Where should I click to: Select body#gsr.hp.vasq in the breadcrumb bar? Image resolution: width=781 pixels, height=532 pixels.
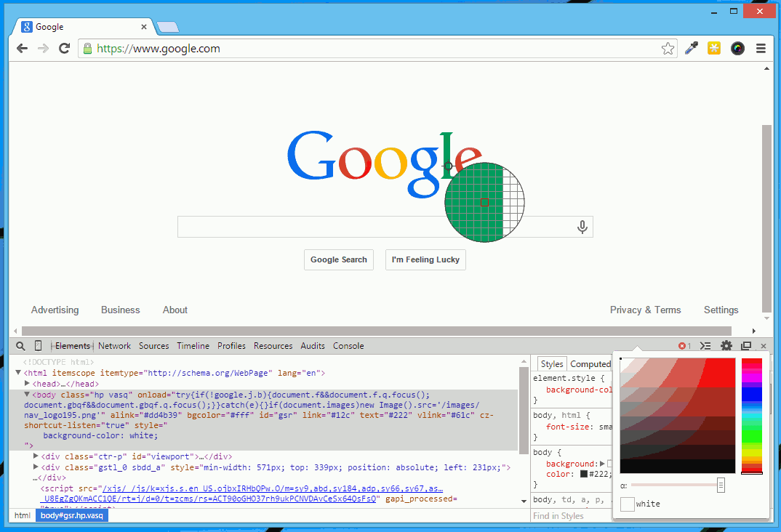(x=71, y=515)
